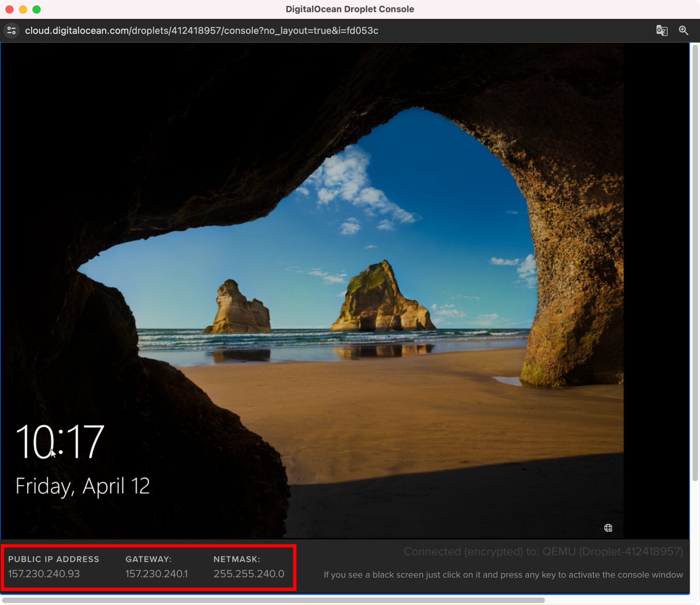Image resolution: width=700 pixels, height=605 pixels.
Task: Click the DigitalOcean Droplet Console title bar
Action: point(350,9)
